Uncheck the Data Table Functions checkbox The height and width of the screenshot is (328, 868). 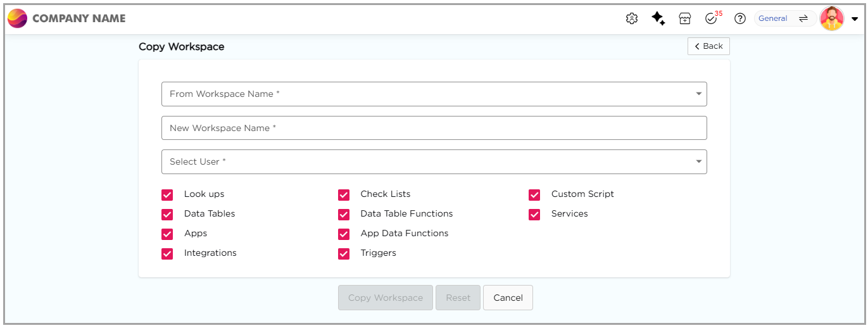pyautogui.click(x=344, y=214)
